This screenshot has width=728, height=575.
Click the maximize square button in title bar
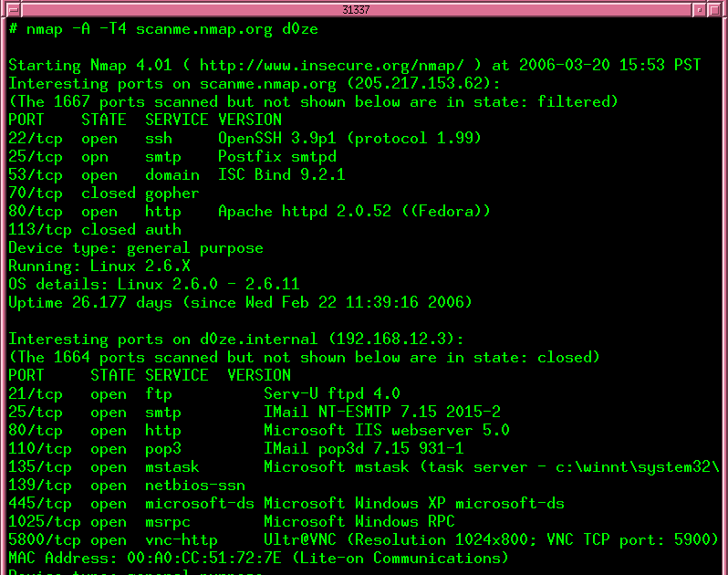coord(714,9)
